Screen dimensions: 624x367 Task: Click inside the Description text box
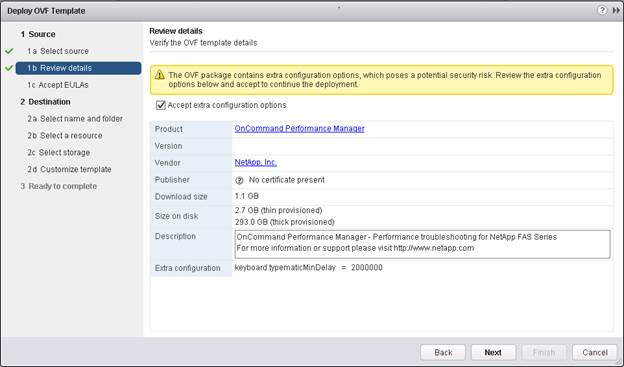click(x=422, y=244)
